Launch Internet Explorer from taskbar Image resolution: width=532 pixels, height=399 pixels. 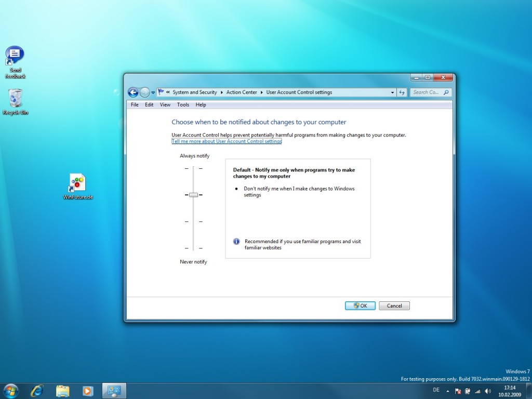point(37,391)
